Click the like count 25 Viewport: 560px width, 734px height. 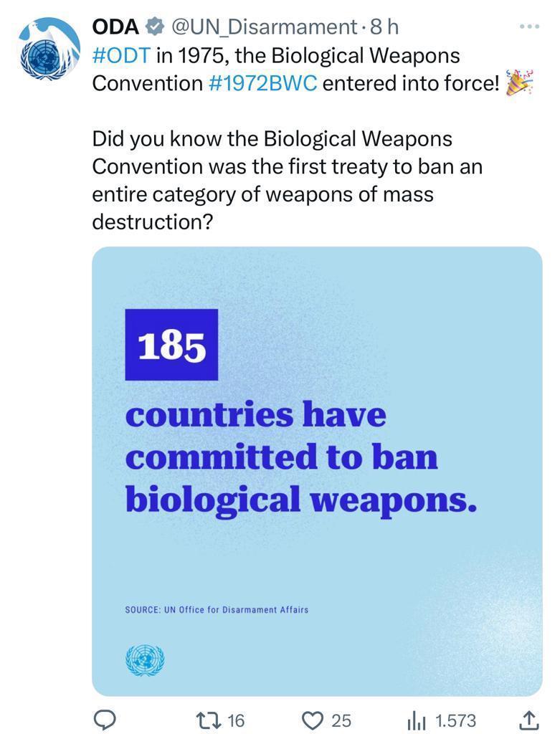341,720
